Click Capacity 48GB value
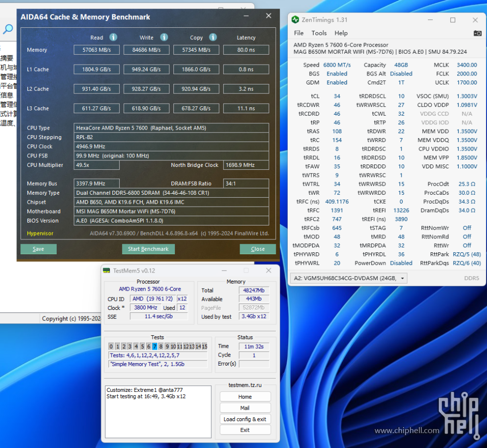The image size is (487, 448). [x=401, y=65]
